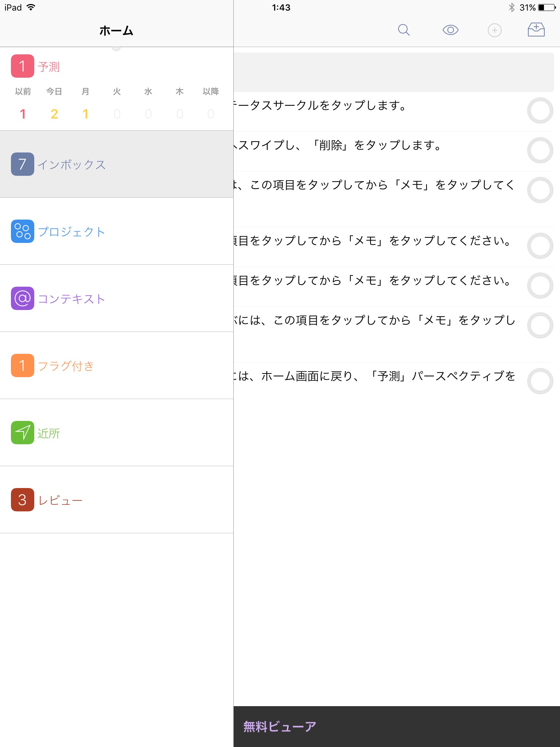Tap the 無料ビューア link
This screenshot has width=560, height=747.
tap(280, 727)
